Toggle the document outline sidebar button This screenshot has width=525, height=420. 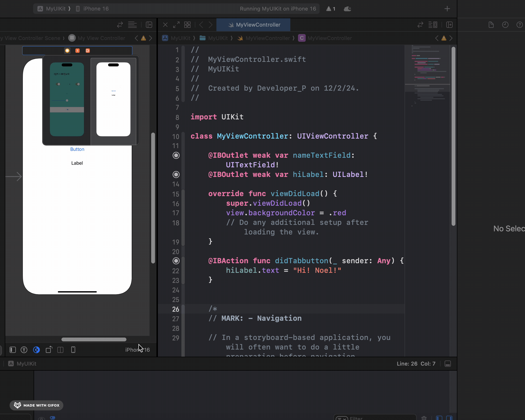coord(13,350)
